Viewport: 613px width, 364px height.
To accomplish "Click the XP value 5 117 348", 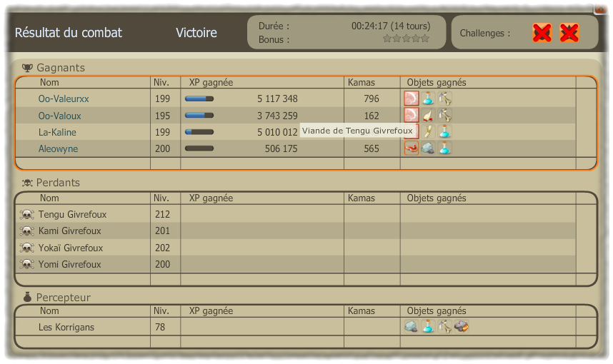I will [x=277, y=98].
